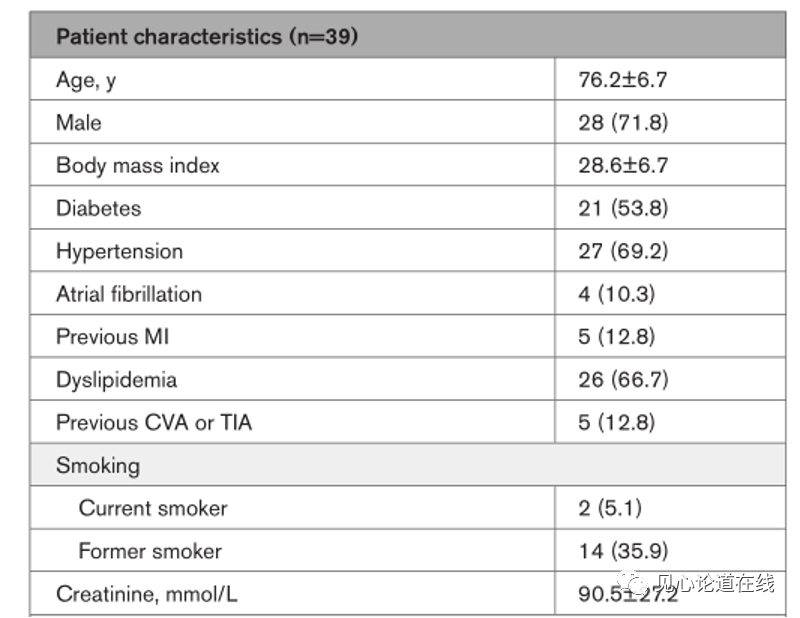Viewport: 800px width, 618px height.
Task: Click the Previous CVA or TIA label
Action: click(154, 423)
